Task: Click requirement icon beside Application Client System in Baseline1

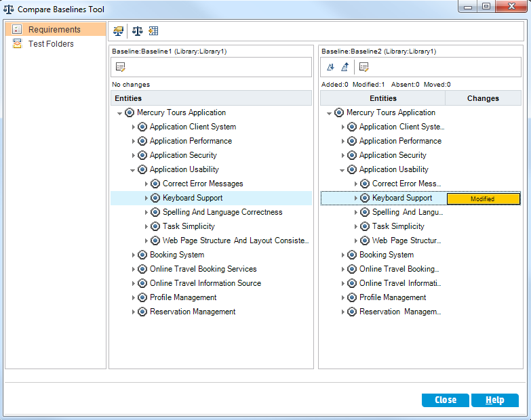Action: tap(142, 127)
